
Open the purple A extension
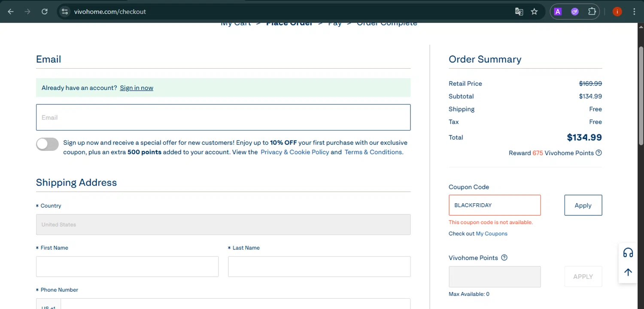pos(558,12)
